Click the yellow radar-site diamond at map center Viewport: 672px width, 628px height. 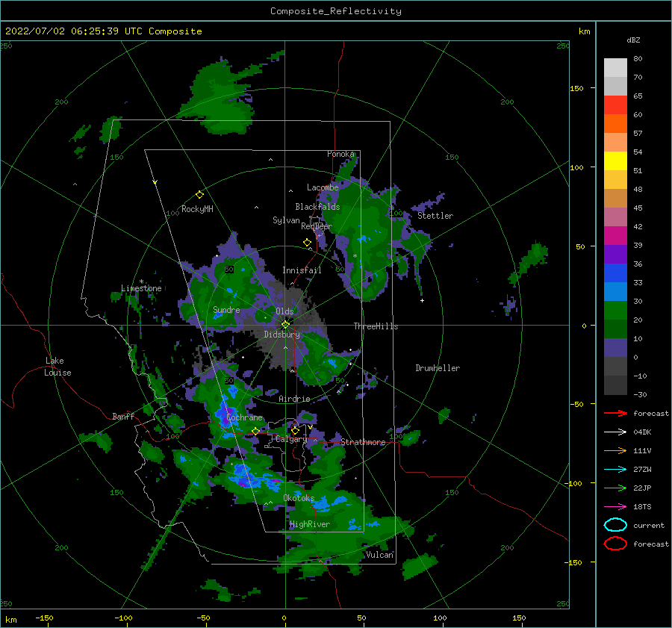pyautogui.click(x=285, y=325)
